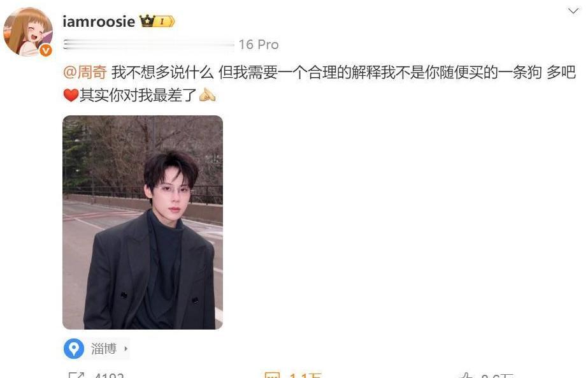Viewport: 588px width, 378px height.
Task: Open comments via comment bubble icon
Action: pyautogui.click(x=272, y=375)
